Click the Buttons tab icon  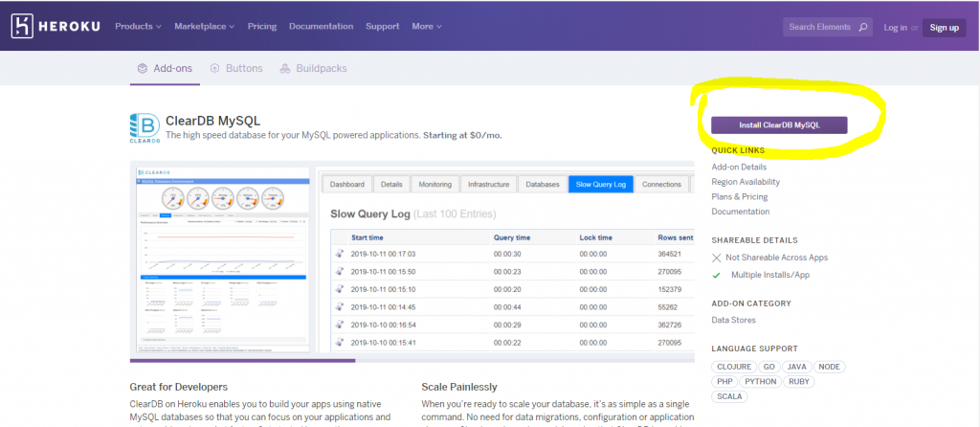coord(215,68)
